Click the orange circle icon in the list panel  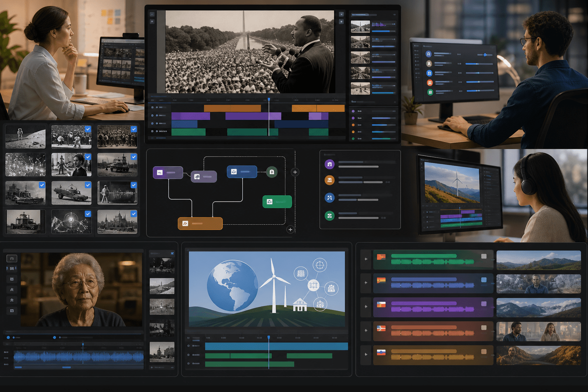coord(330,180)
